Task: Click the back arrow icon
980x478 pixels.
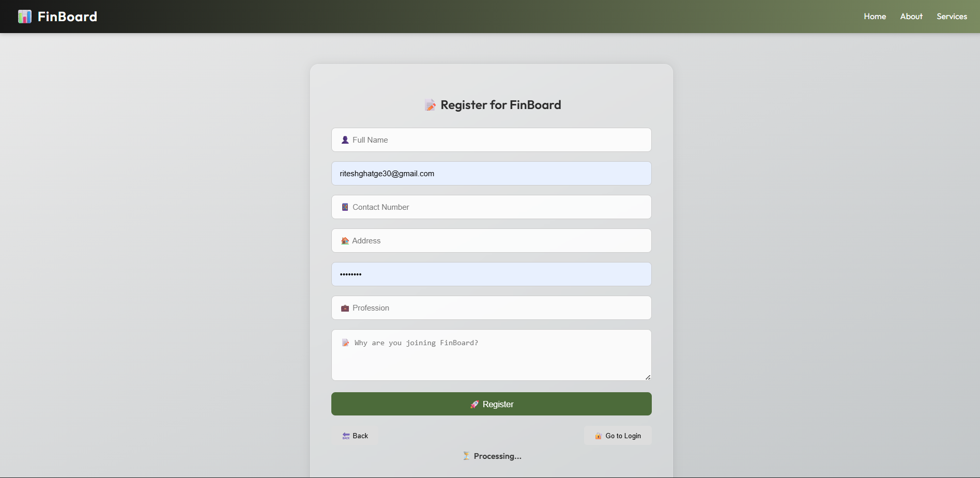Action: tap(346, 436)
